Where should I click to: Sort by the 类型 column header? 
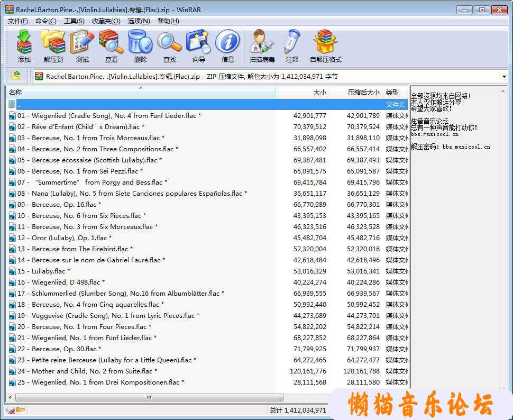tap(395, 93)
